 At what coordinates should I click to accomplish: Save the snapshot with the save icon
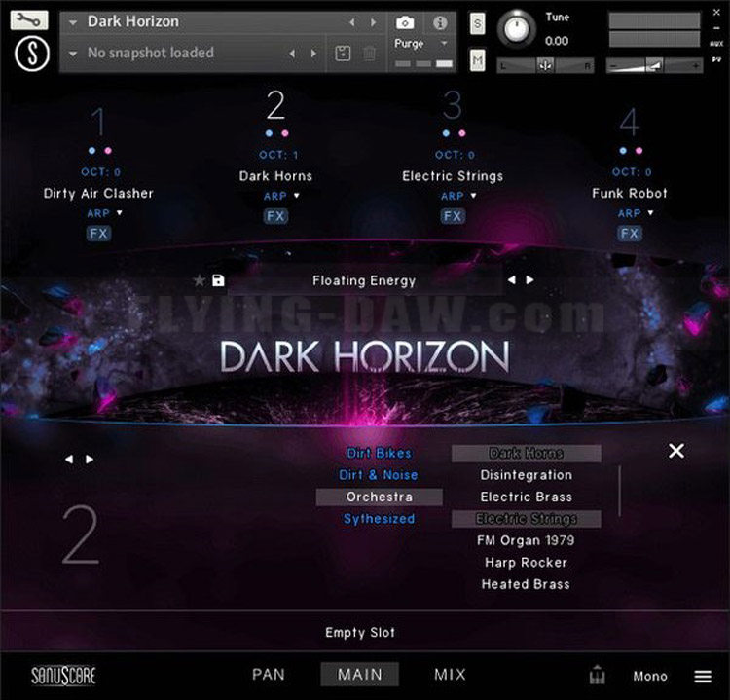[x=343, y=54]
